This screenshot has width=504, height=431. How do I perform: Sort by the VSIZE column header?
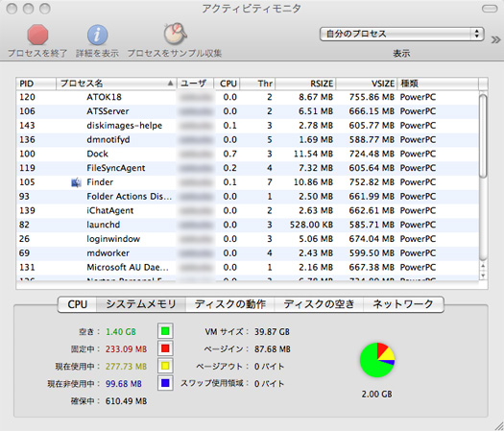pos(367,84)
